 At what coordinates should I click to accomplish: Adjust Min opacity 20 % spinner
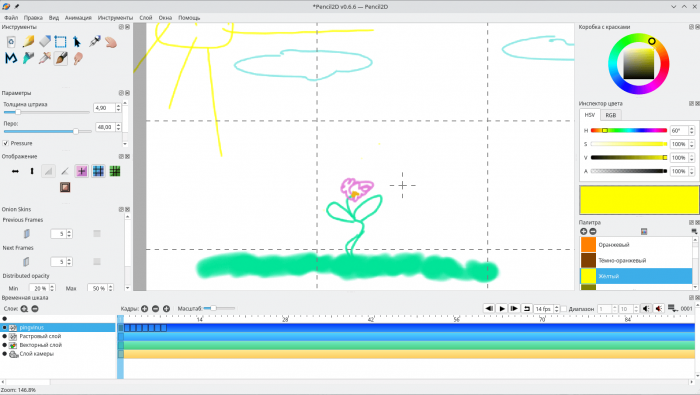[x=42, y=288]
